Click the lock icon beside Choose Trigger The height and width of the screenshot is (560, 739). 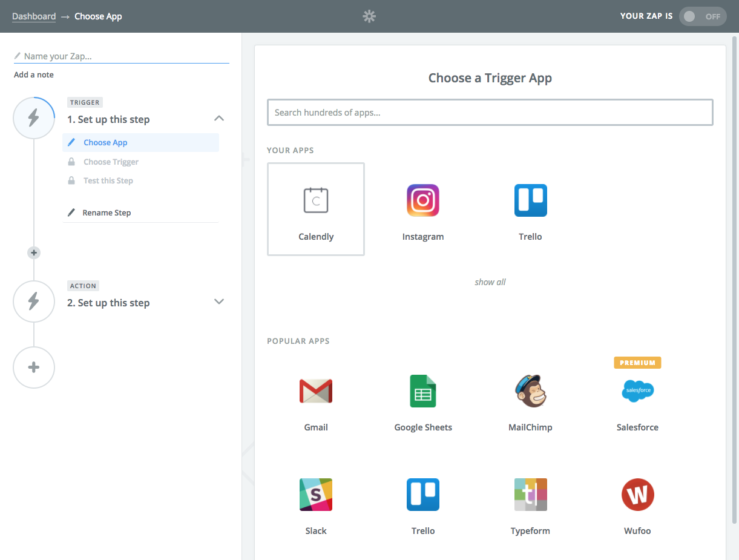click(x=71, y=162)
